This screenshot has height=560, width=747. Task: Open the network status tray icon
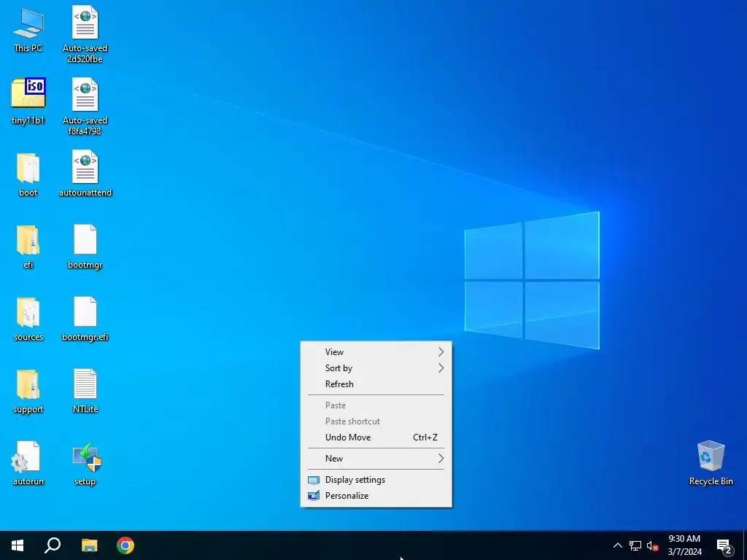point(635,545)
